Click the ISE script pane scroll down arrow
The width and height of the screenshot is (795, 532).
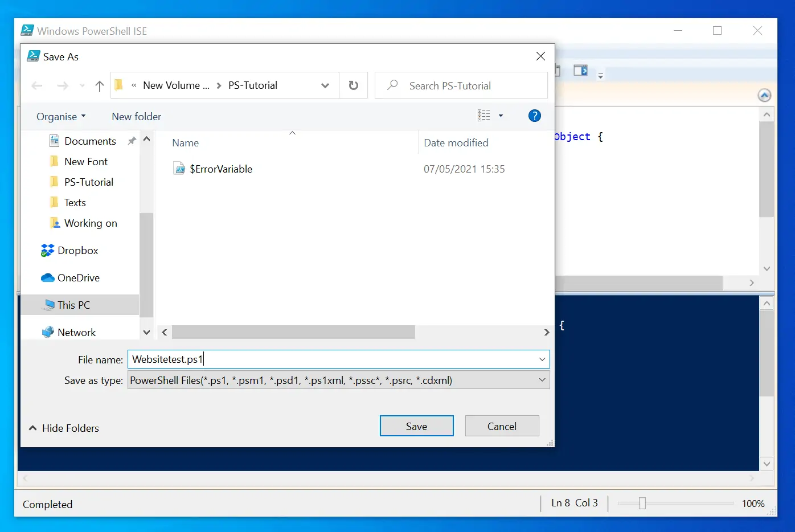pos(767,269)
